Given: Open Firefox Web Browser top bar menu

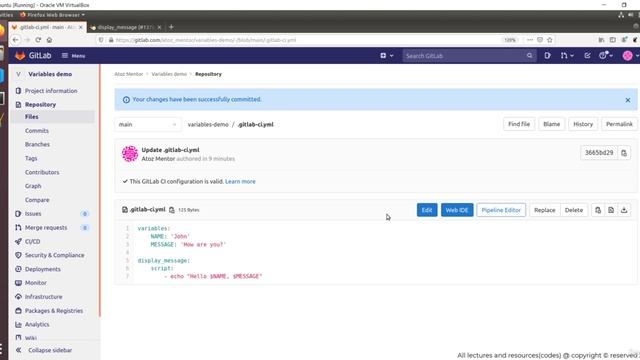Looking at the screenshot, I should pos(53,15).
